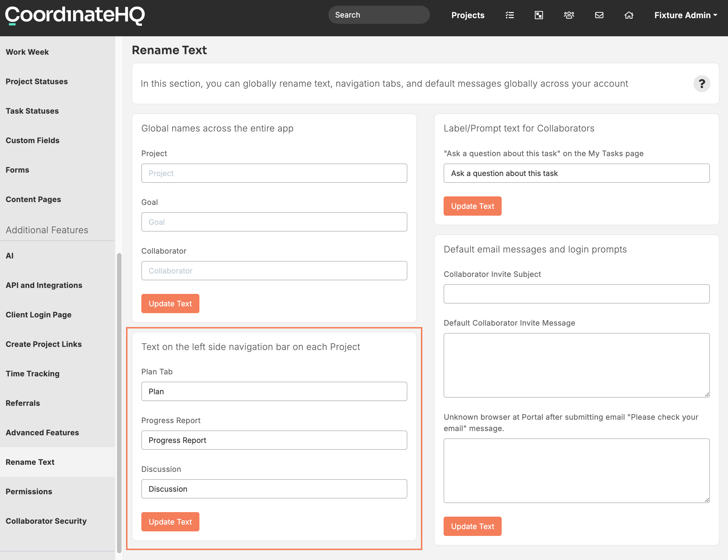The width and height of the screenshot is (728, 560).
Task: Click the Project name input field
Action: (x=274, y=173)
